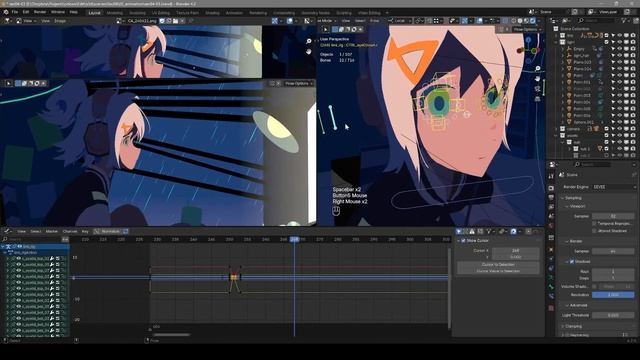The width and height of the screenshot is (640, 360).
Task: Hide the Empty object in outliner
Action: 620,49
